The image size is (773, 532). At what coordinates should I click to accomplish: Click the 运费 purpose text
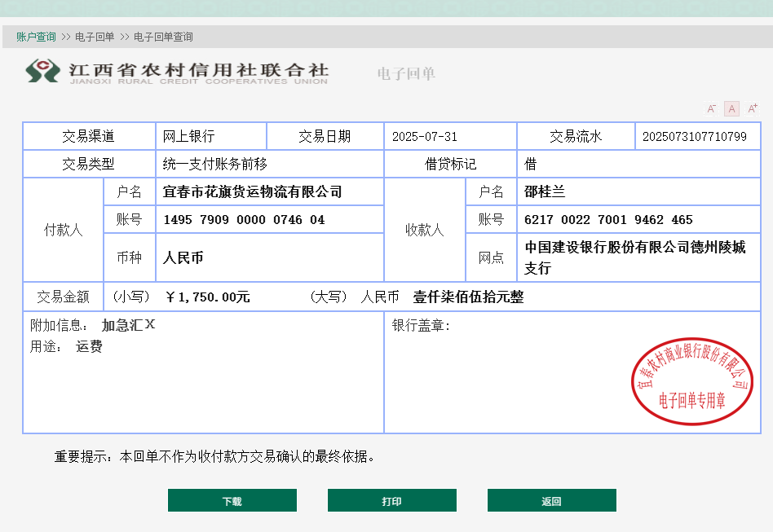[x=89, y=347]
